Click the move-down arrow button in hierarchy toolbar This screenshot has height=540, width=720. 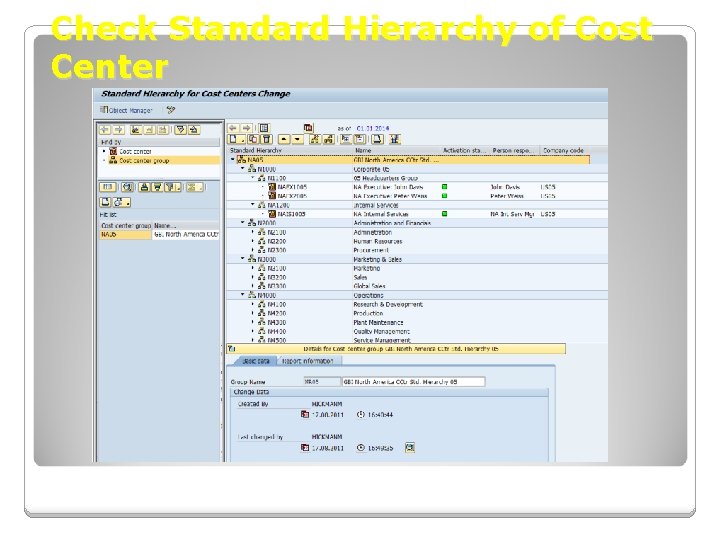click(x=298, y=140)
